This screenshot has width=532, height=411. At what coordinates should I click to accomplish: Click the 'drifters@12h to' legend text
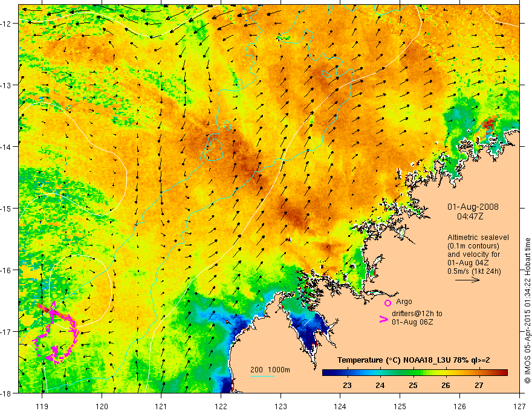pos(417,314)
